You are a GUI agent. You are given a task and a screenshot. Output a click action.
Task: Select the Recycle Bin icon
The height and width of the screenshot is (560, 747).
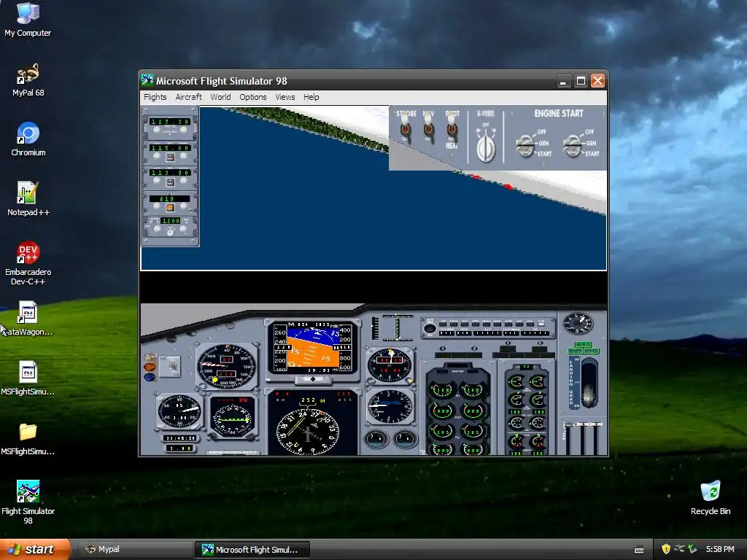pos(710,498)
